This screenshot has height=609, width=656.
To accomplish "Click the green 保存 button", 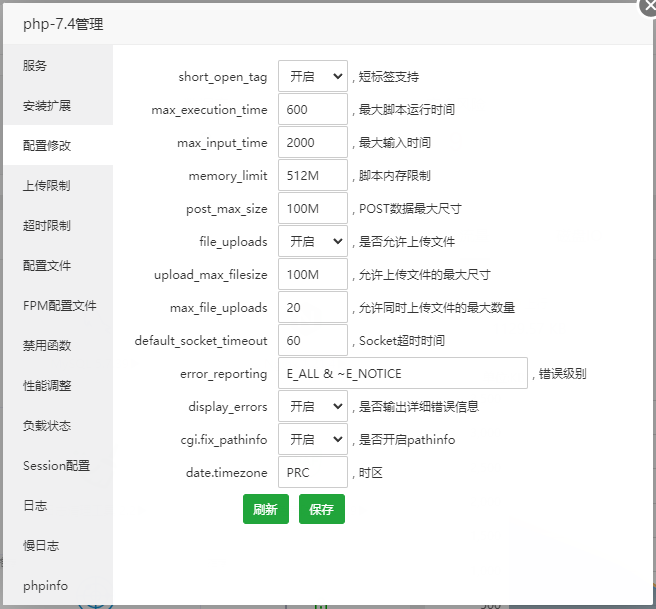I will pos(321,509).
